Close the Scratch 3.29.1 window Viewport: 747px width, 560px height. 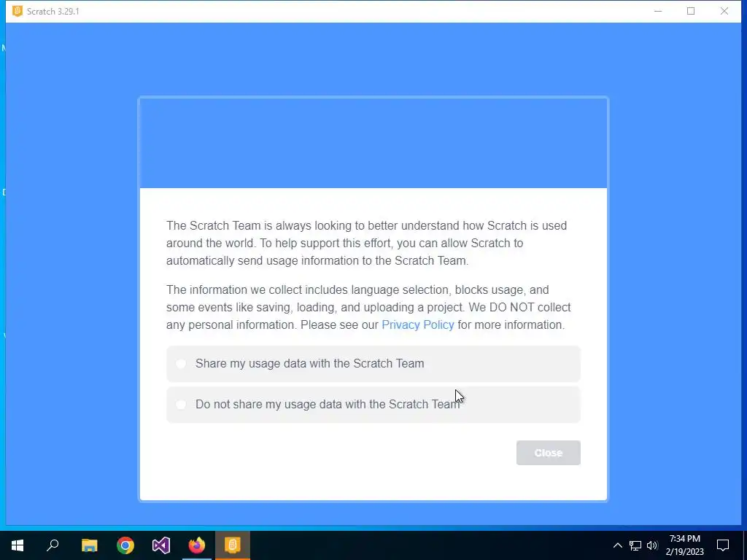(x=724, y=11)
